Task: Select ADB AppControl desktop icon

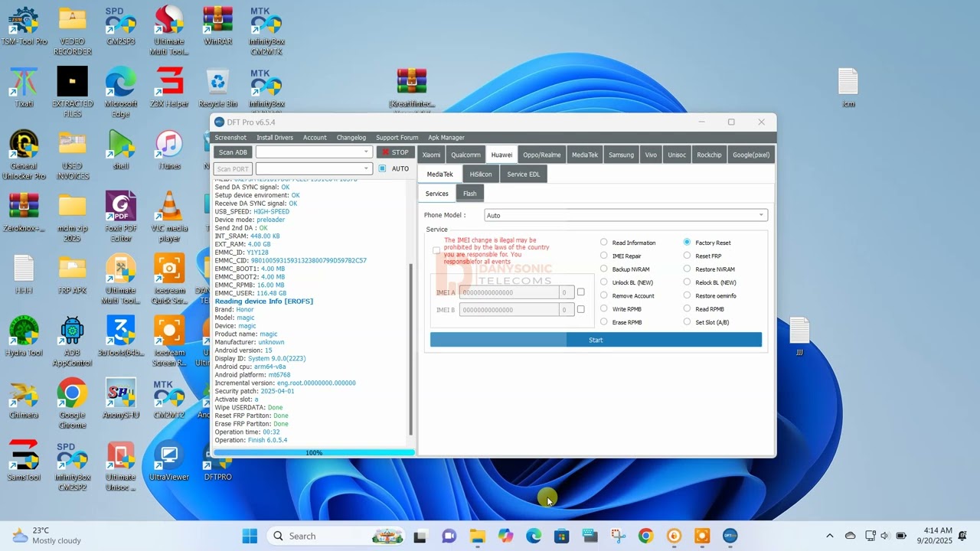Action: 72,341
